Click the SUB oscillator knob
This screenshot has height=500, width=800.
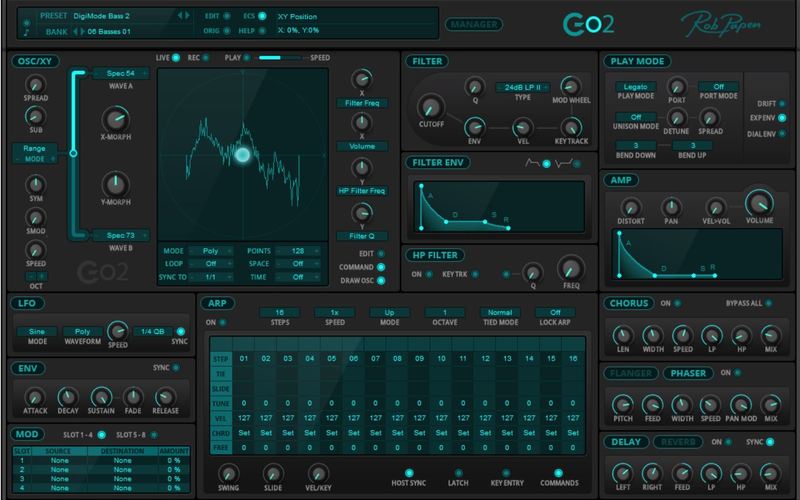coord(35,116)
